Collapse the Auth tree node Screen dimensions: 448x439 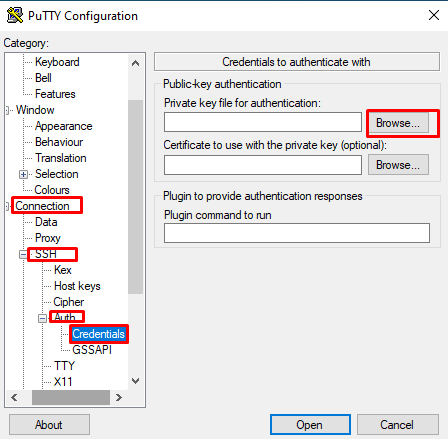tap(42, 319)
